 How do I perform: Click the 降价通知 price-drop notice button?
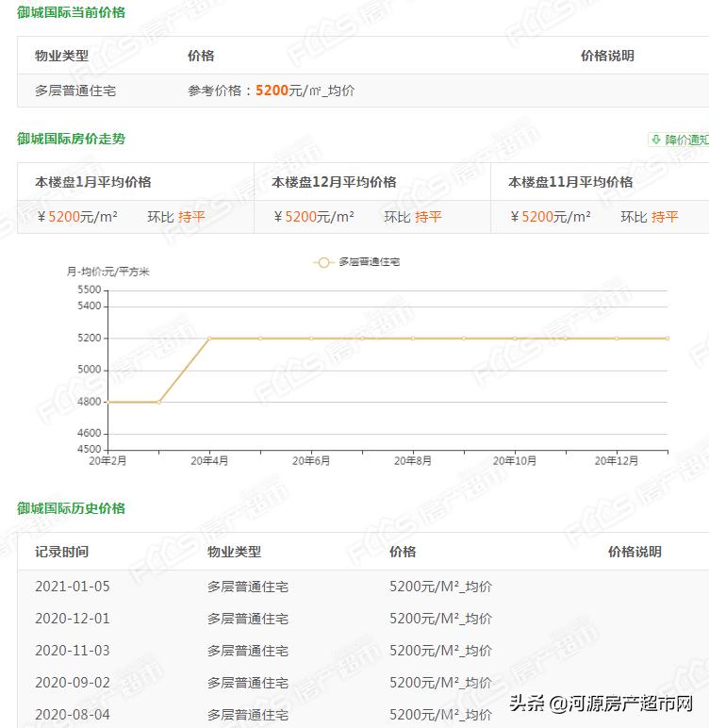pos(679,140)
